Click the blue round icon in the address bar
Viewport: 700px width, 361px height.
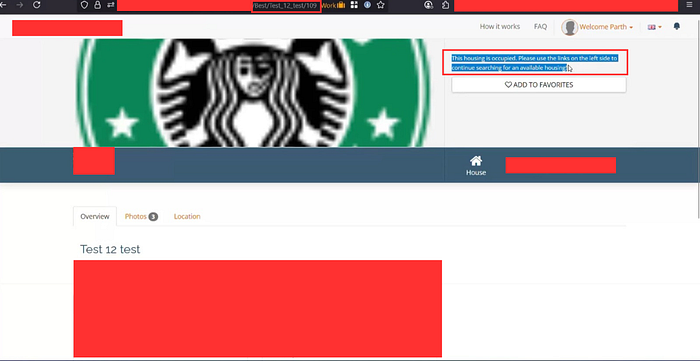(367, 5)
